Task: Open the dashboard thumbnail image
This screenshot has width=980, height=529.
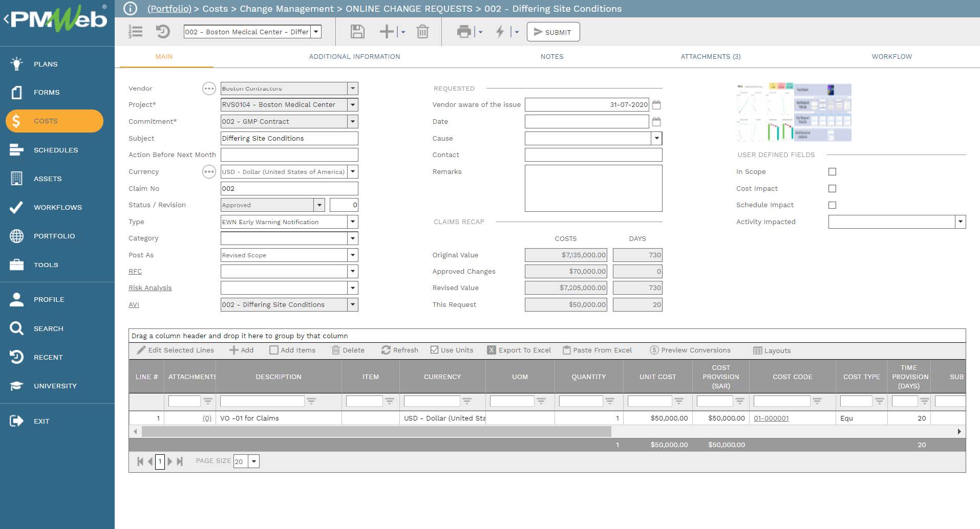Action: coord(794,113)
